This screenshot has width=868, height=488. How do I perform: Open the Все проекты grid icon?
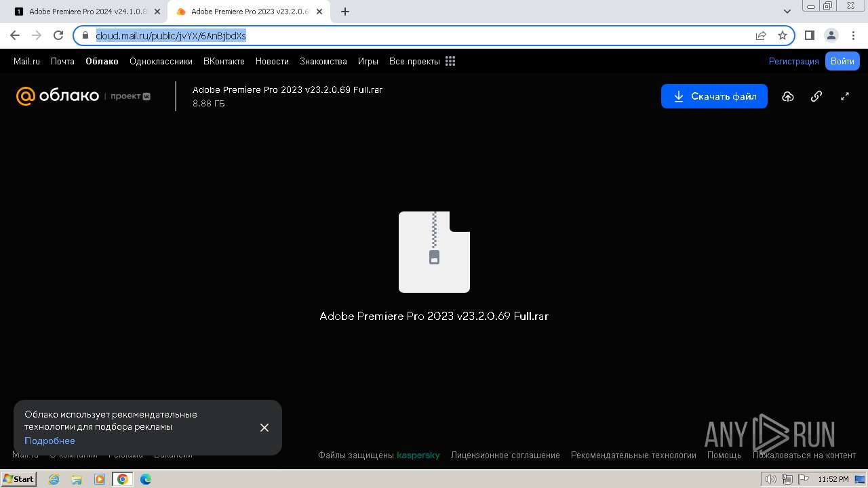tap(450, 61)
